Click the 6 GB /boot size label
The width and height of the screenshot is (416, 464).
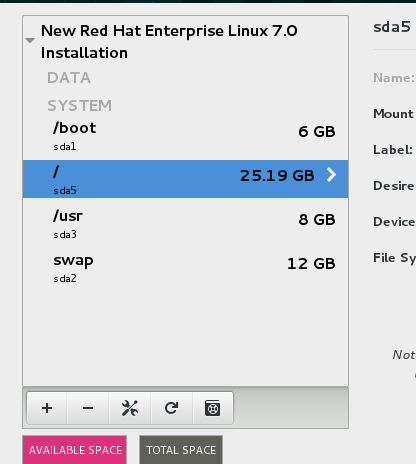tap(317, 132)
